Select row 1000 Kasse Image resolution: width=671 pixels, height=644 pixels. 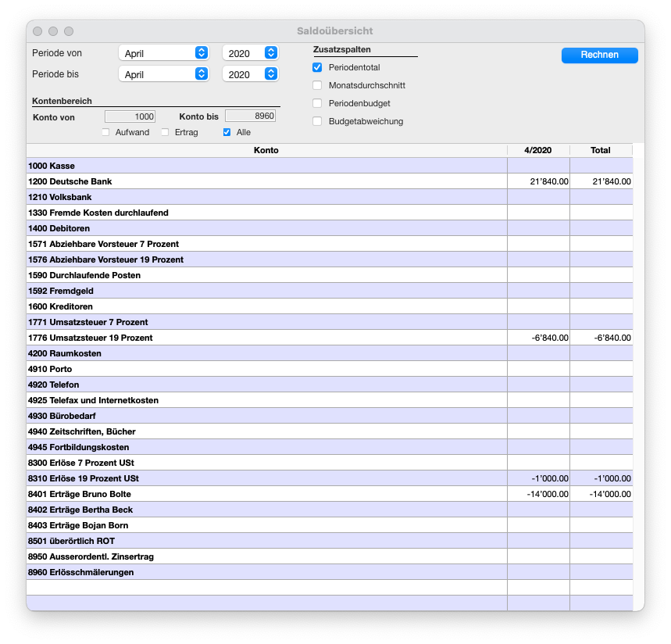(x=330, y=166)
